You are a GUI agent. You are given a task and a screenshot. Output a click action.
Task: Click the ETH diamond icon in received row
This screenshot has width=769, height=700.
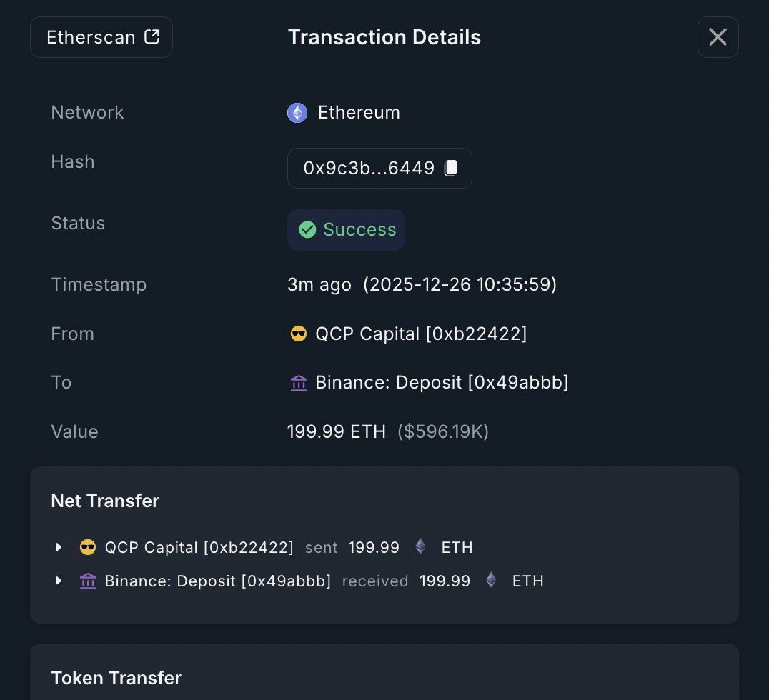click(x=491, y=580)
